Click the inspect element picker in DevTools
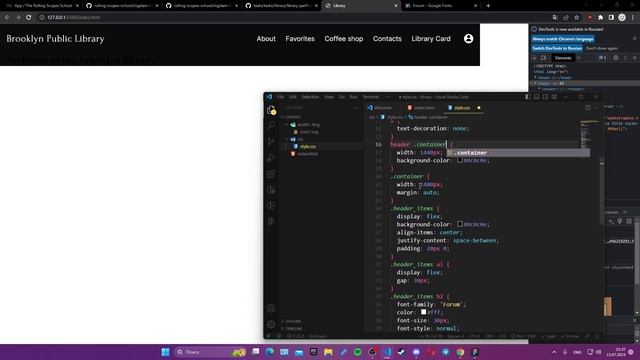The height and width of the screenshot is (360, 640). pyautogui.click(x=535, y=58)
